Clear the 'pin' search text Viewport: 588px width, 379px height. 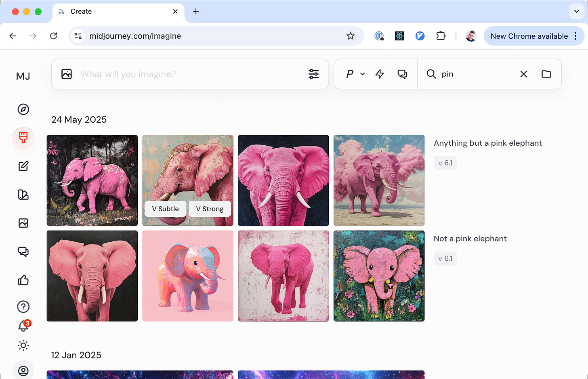[523, 74]
